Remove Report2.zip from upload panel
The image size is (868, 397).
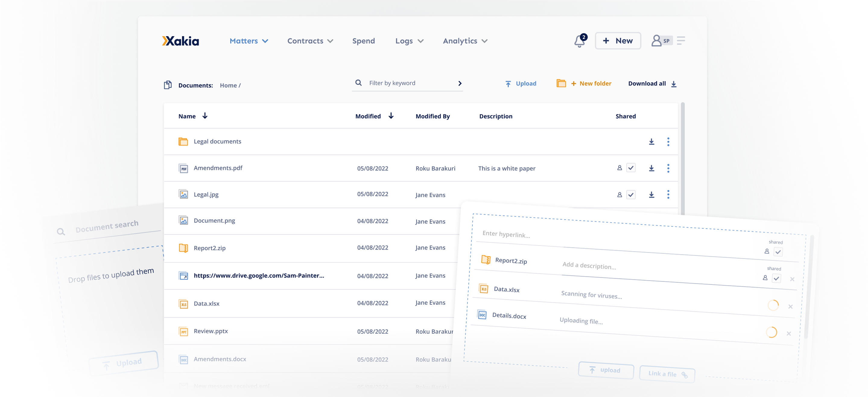(x=792, y=279)
